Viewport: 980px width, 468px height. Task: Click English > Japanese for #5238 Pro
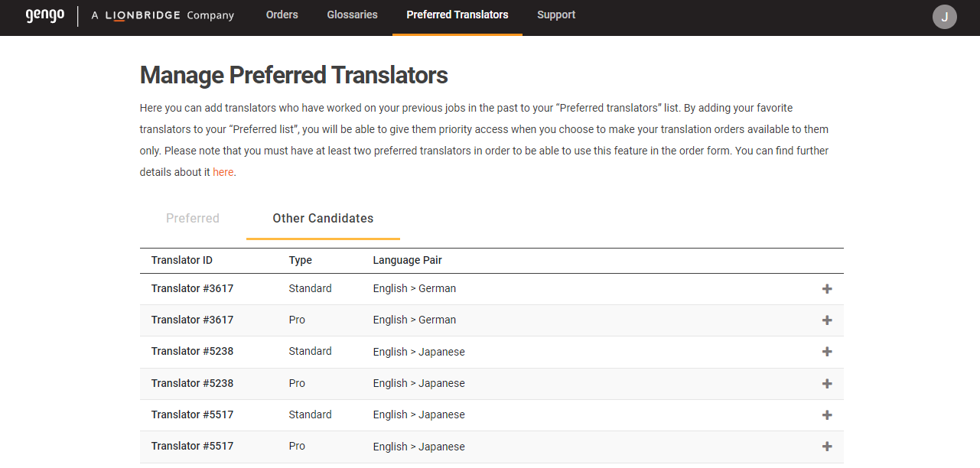click(x=419, y=383)
